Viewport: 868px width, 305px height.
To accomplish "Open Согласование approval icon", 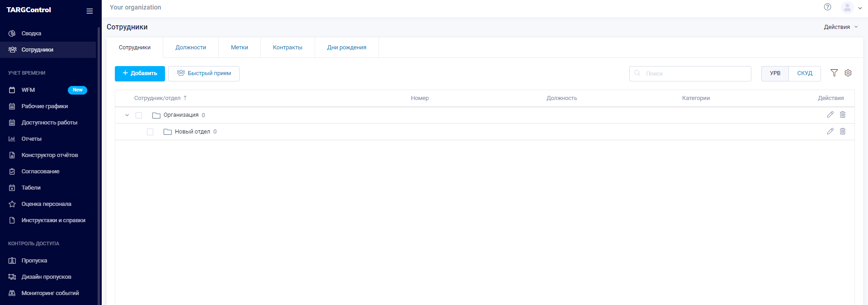I will [x=12, y=172].
